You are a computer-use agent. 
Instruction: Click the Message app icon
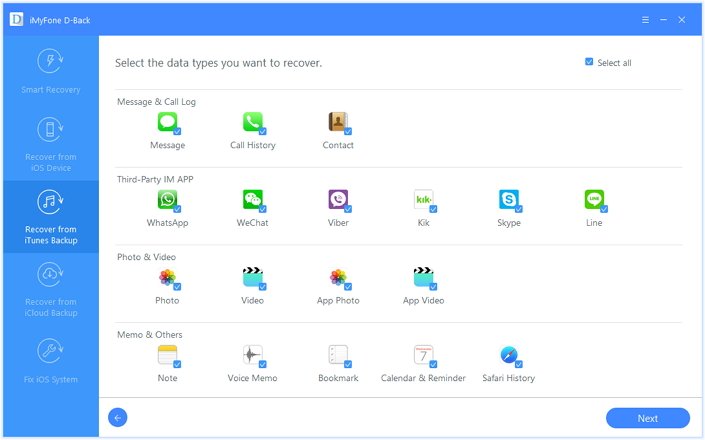[x=167, y=122]
